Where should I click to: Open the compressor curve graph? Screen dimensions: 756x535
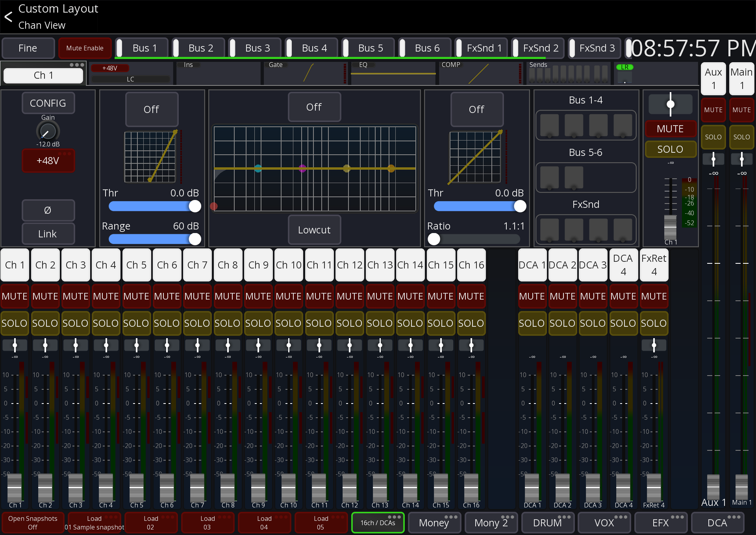click(476, 157)
